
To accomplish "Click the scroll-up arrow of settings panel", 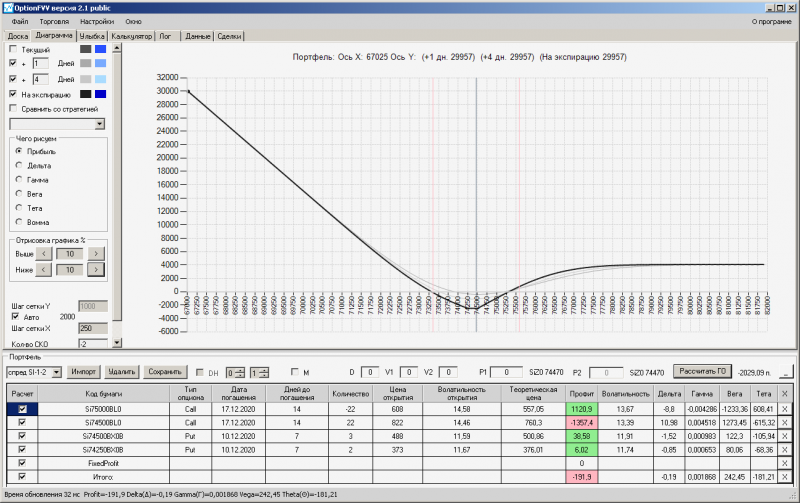I will (x=117, y=48).
